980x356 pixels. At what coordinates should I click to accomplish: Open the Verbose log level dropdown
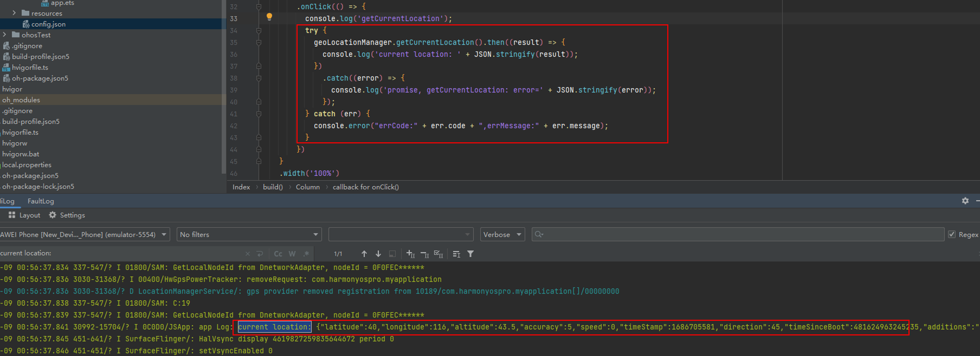[502, 234]
